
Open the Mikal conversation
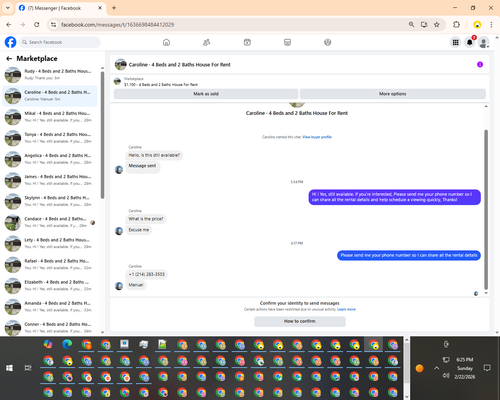[50, 117]
